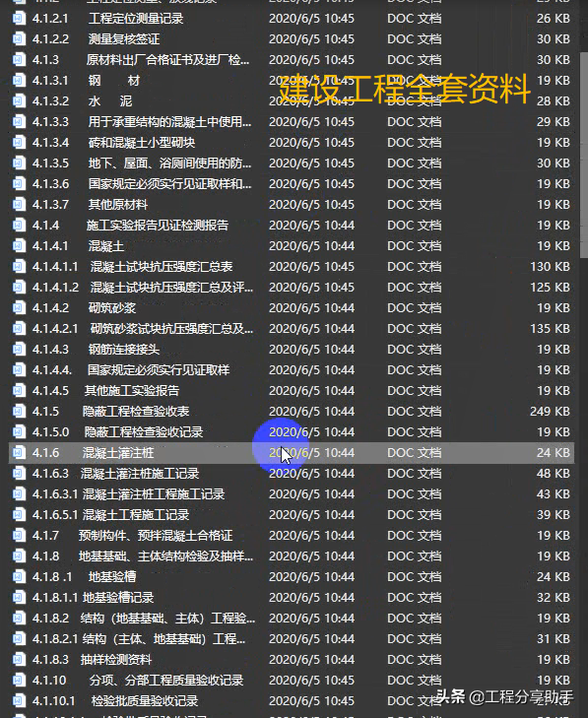The height and width of the screenshot is (718, 588).
Task: Click the document icon for file 4.1.3.6
Action: (19, 183)
